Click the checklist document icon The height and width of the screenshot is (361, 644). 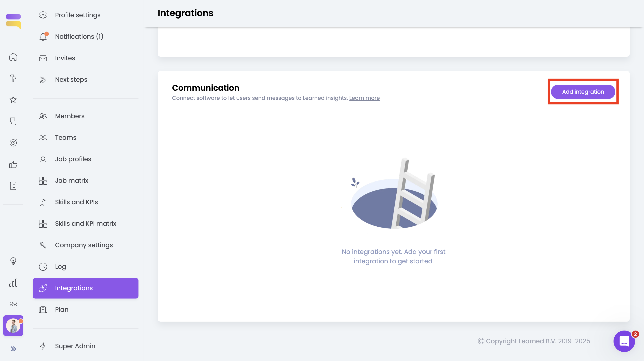pos(13,186)
